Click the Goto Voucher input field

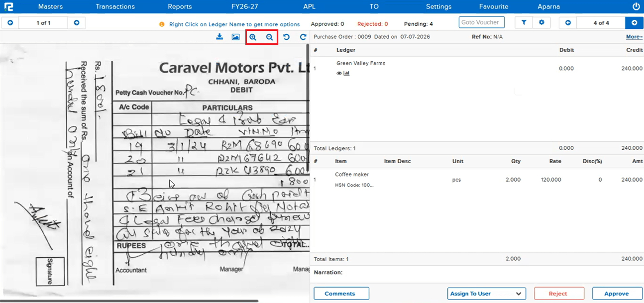[482, 22]
